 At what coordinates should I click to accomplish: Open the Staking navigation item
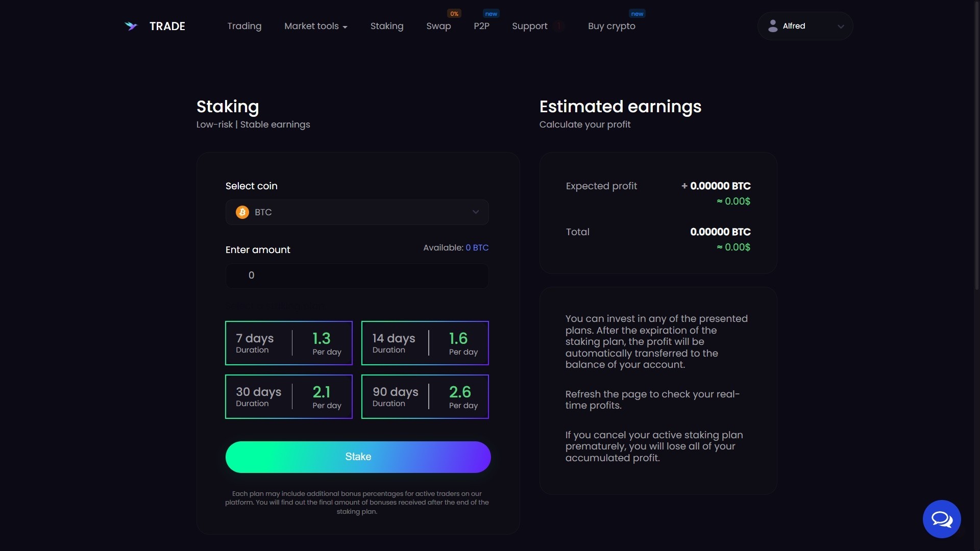tap(386, 26)
